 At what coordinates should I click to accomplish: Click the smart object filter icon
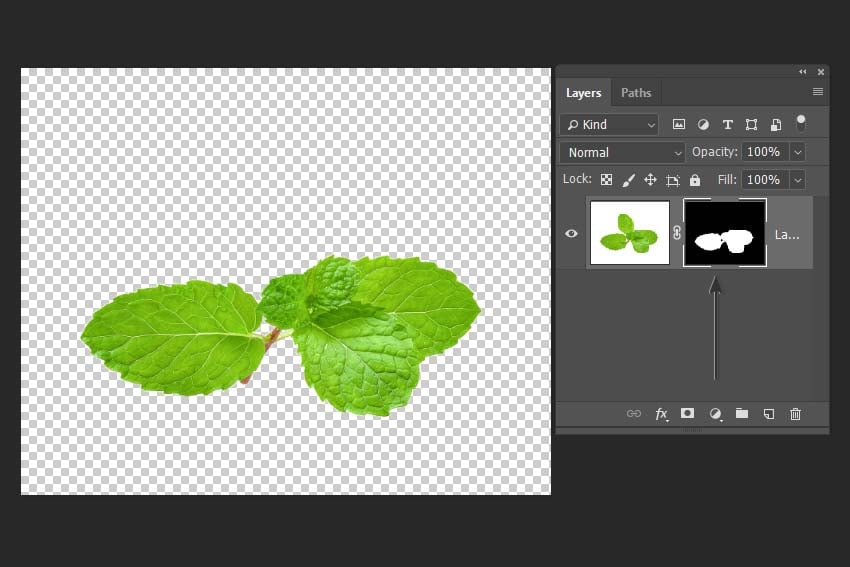(x=776, y=125)
